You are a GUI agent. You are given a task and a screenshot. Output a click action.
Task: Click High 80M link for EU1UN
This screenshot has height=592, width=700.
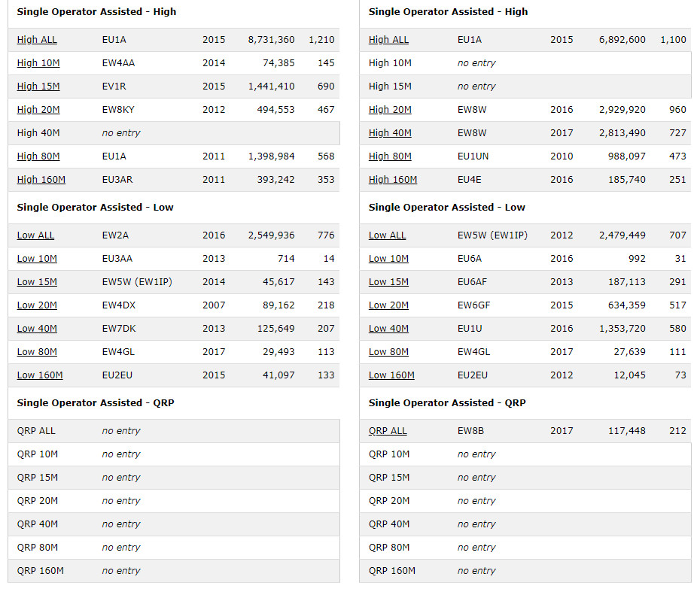(x=390, y=156)
